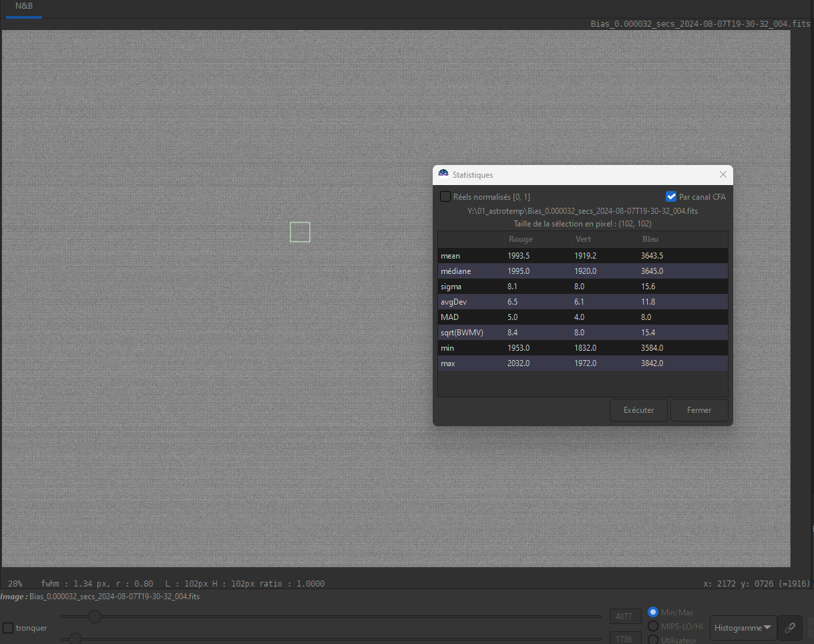Click the mean Vert value 1919.2
This screenshot has width=814, height=644.
[x=585, y=256]
